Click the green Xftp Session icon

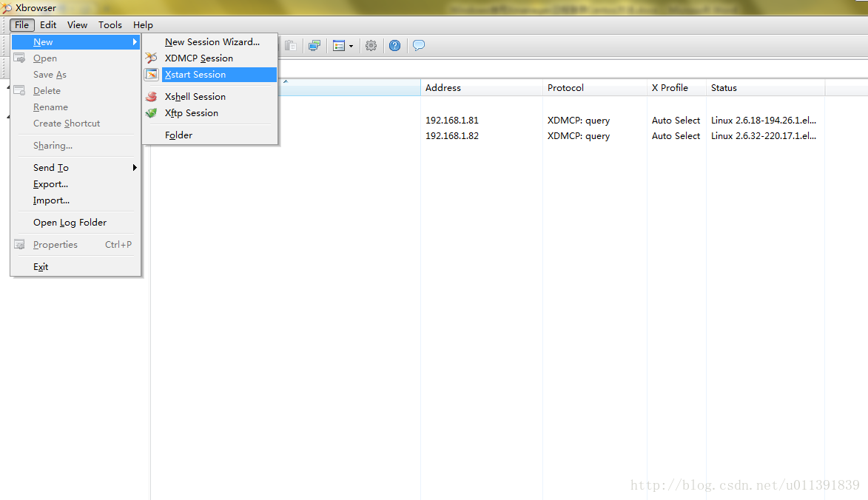pyautogui.click(x=151, y=113)
